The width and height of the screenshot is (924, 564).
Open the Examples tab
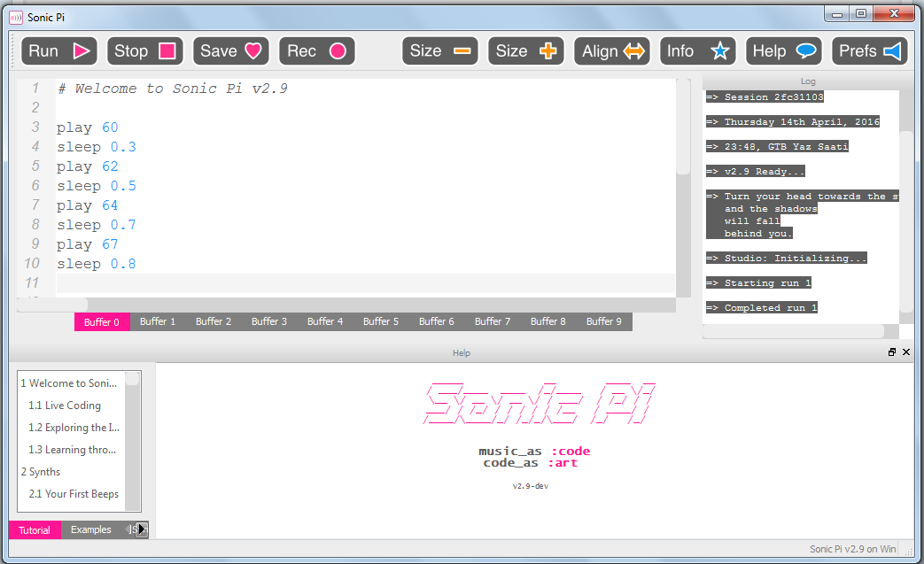[90, 529]
